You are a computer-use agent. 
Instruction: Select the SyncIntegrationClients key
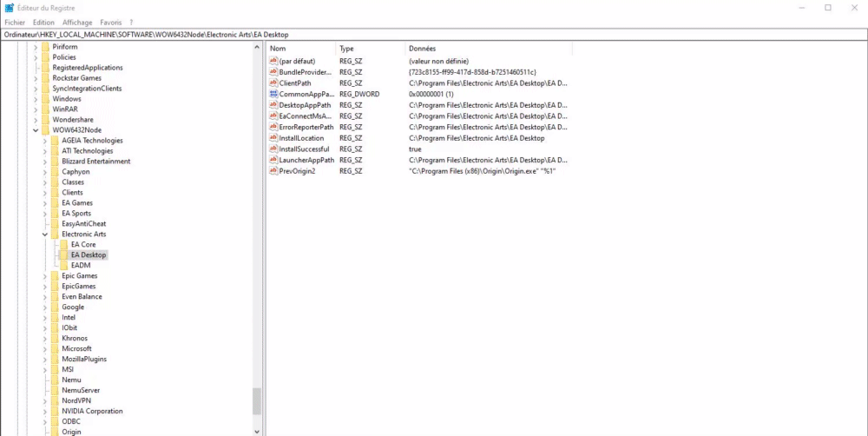tap(87, 89)
